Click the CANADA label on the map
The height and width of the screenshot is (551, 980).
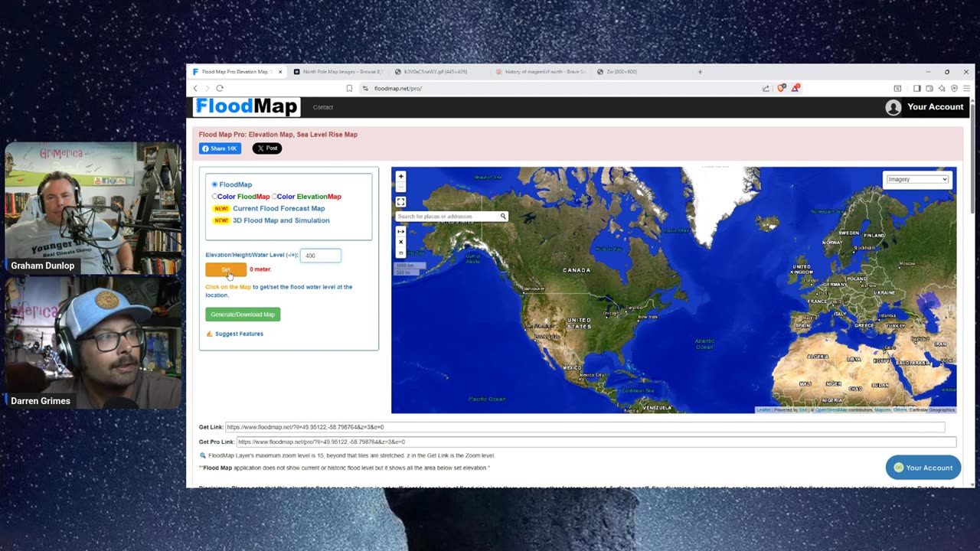coord(577,270)
